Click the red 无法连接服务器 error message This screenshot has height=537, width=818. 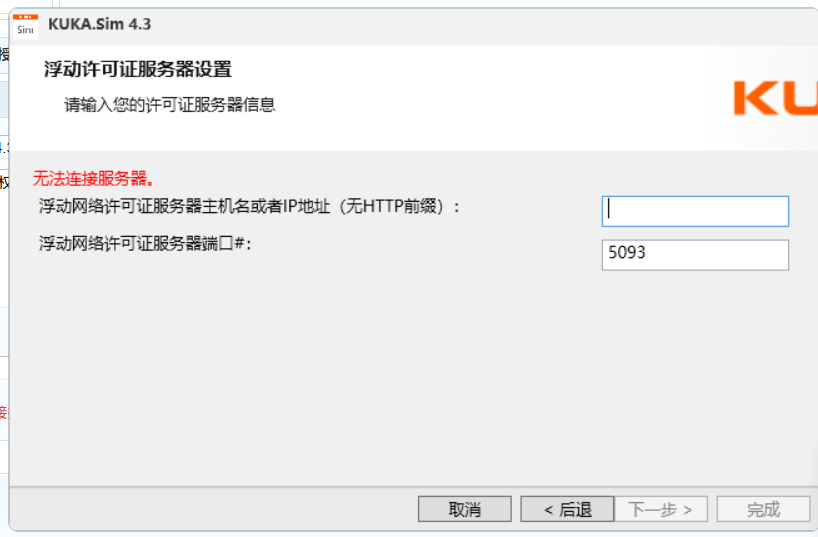(93, 179)
